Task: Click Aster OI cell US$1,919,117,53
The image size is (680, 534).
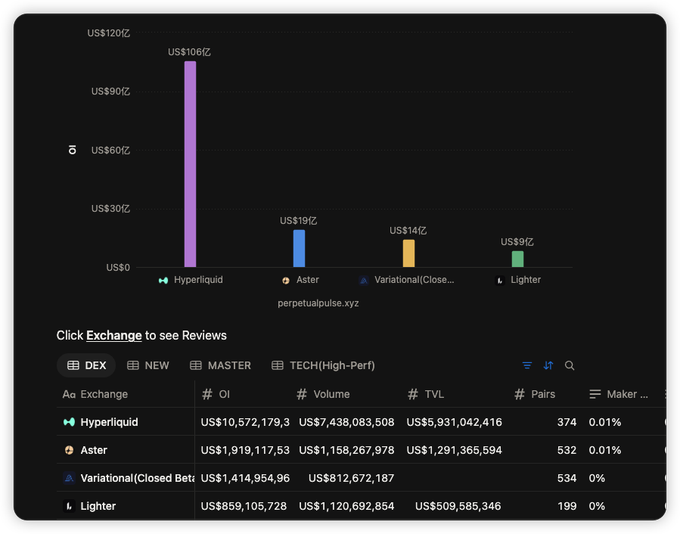Action: point(245,450)
